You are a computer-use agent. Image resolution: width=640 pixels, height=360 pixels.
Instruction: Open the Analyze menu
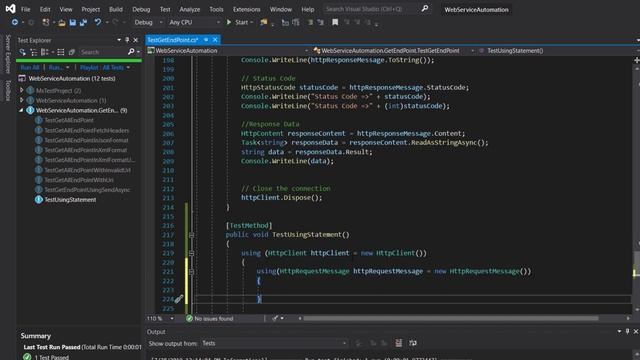pos(190,9)
